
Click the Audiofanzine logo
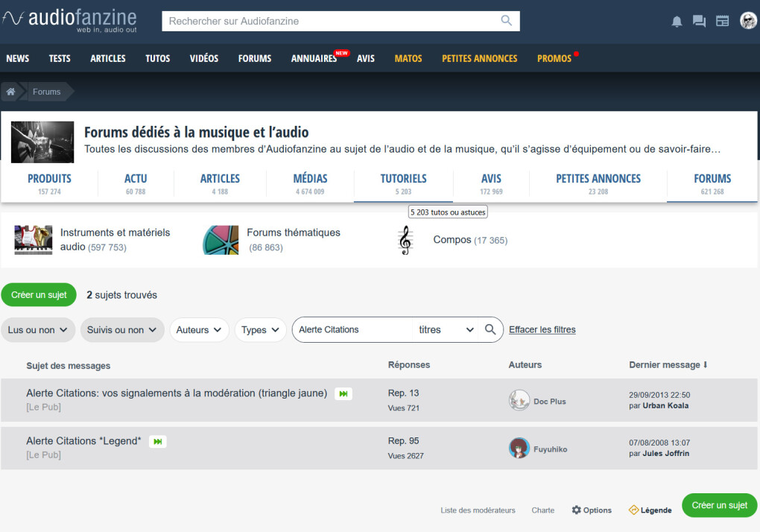pyautogui.click(x=69, y=21)
